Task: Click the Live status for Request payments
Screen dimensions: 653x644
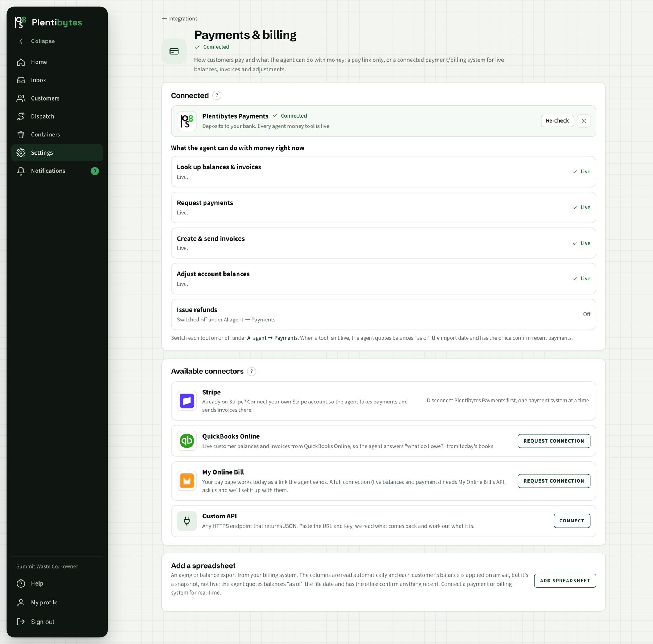Action: pos(582,208)
